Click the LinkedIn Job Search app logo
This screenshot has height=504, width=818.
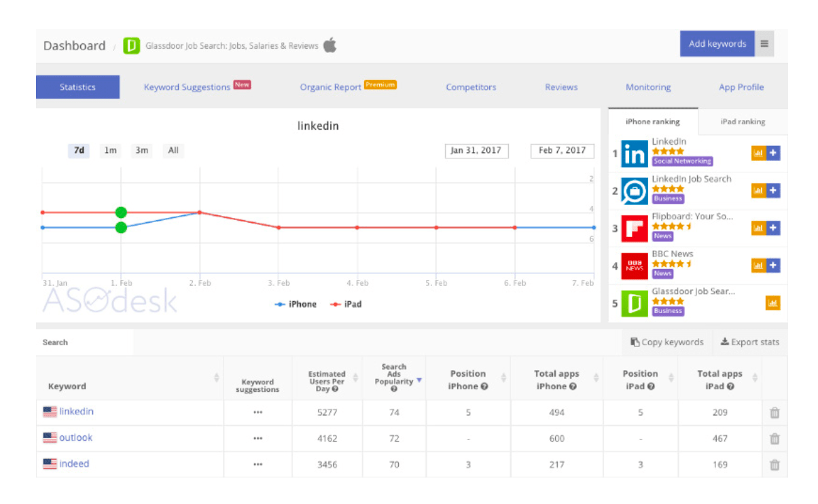(635, 191)
